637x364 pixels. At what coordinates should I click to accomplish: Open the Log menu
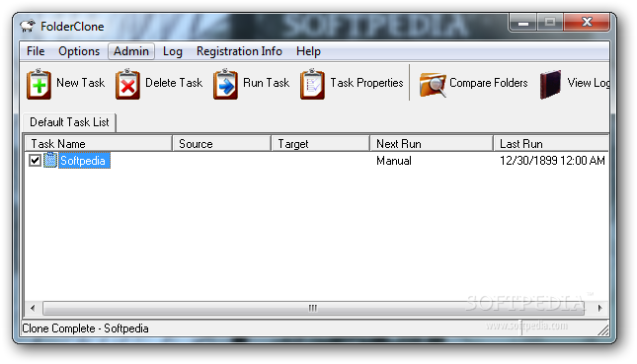(x=173, y=51)
